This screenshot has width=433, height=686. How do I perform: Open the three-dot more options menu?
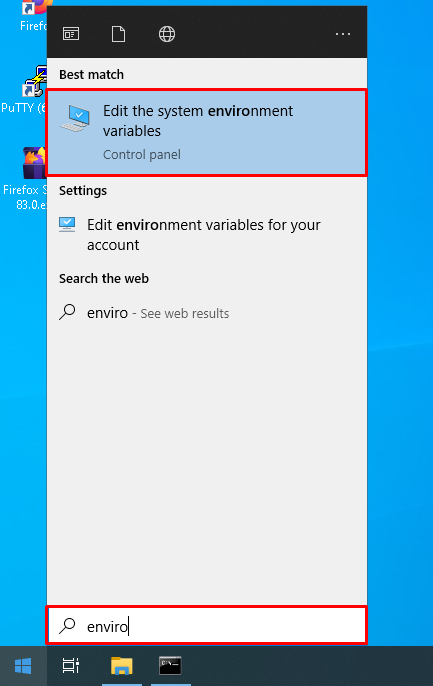coord(342,34)
